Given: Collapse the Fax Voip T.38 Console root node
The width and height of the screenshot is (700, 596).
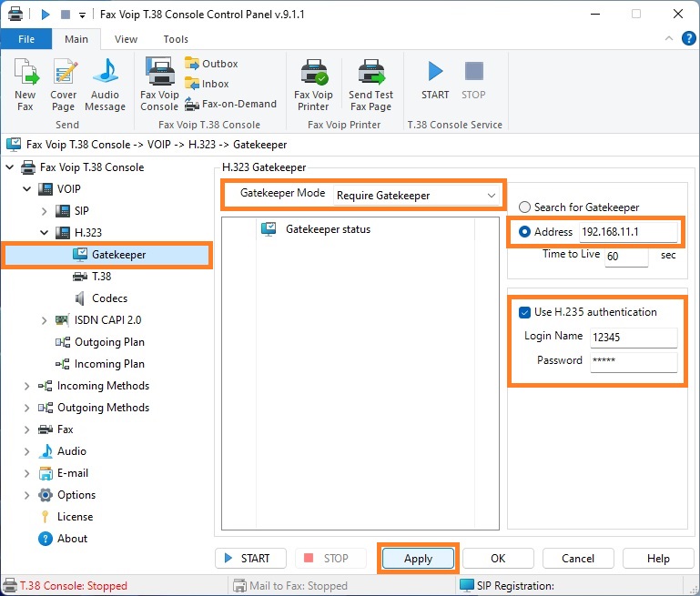Looking at the screenshot, I should tap(10, 167).
